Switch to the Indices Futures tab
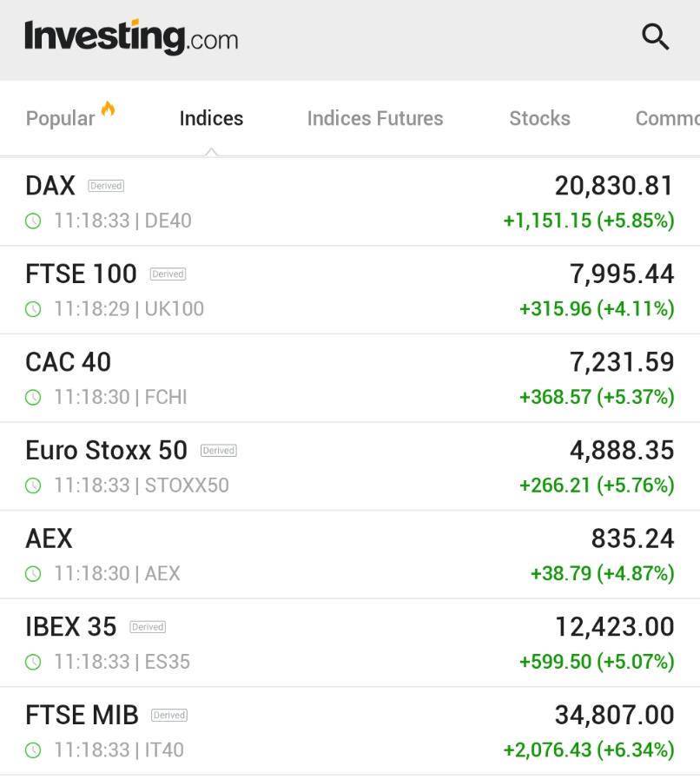 pyautogui.click(x=375, y=119)
